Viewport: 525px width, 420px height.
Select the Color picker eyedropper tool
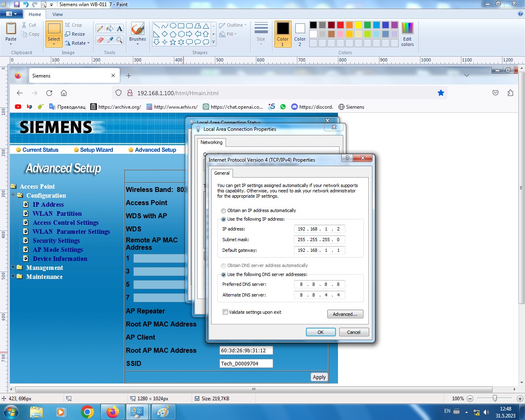point(110,40)
